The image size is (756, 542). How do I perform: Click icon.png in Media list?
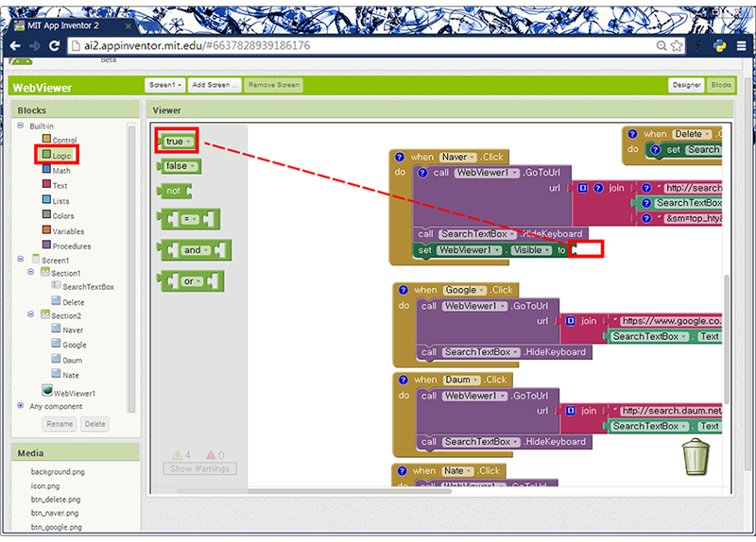[x=45, y=485]
